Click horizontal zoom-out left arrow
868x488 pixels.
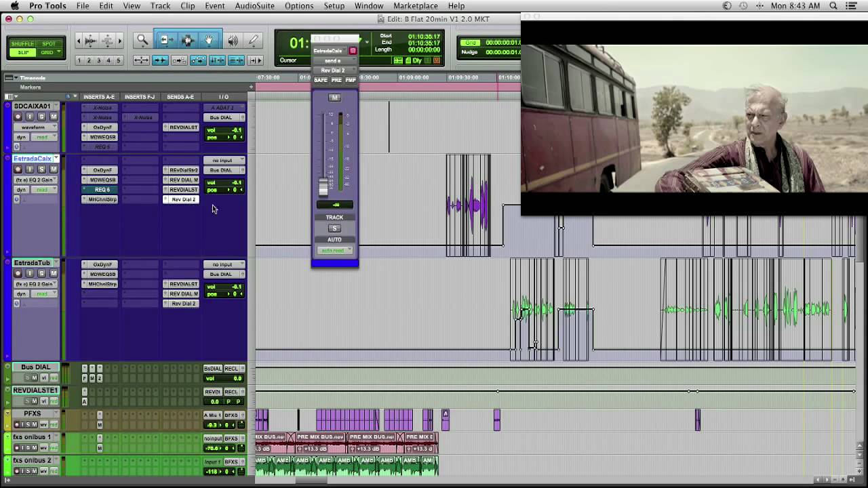(79, 41)
